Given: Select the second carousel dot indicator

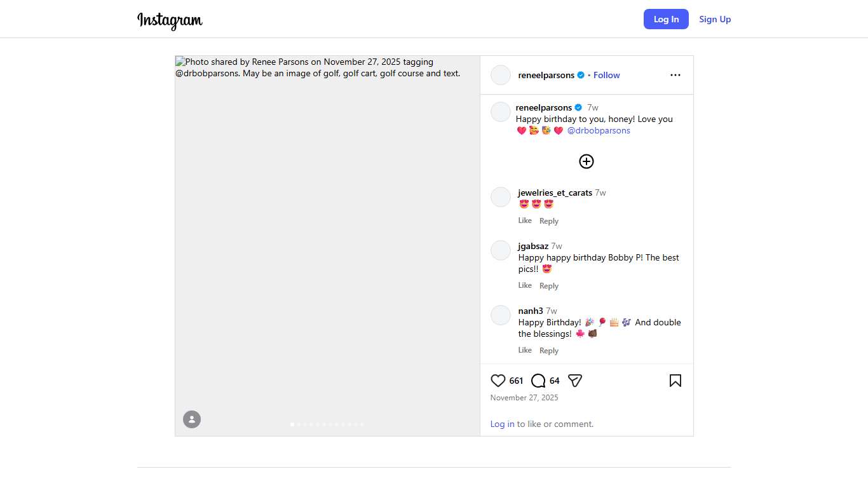Looking at the screenshot, I should (299, 424).
